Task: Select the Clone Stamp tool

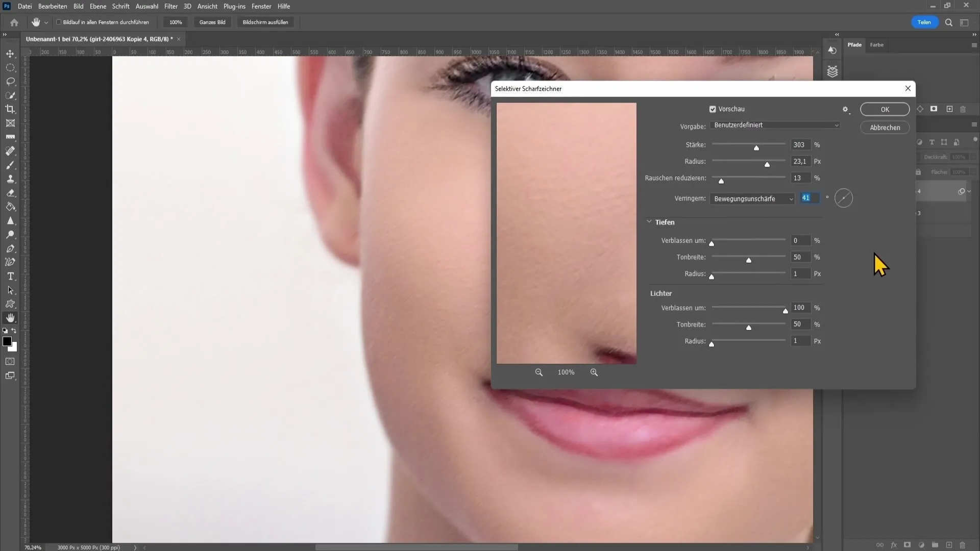Action: click(10, 179)
